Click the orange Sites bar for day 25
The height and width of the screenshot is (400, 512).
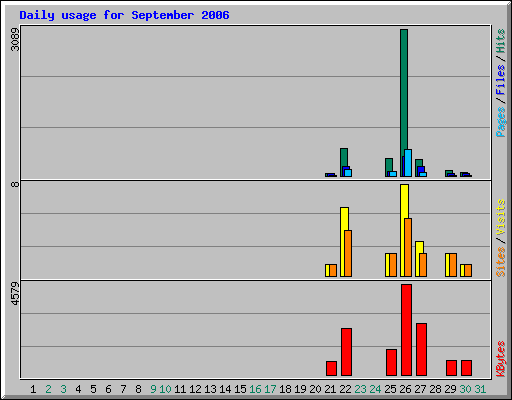point(393,265)
